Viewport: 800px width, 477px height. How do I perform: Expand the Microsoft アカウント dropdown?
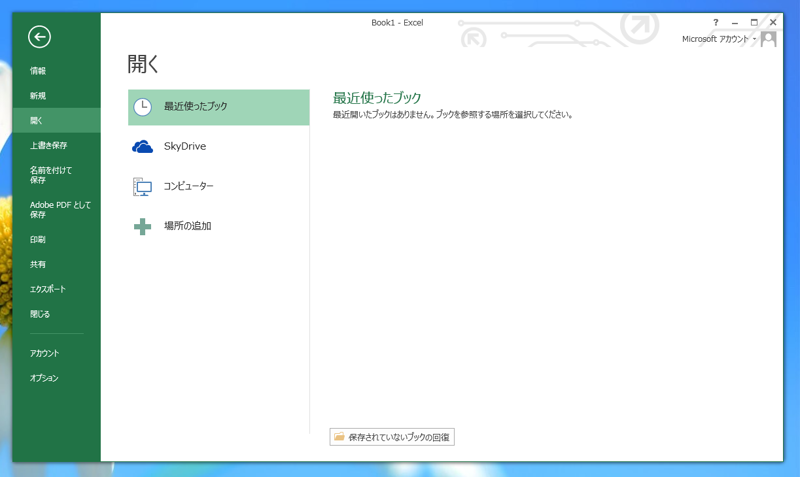(x=719, y=39)
